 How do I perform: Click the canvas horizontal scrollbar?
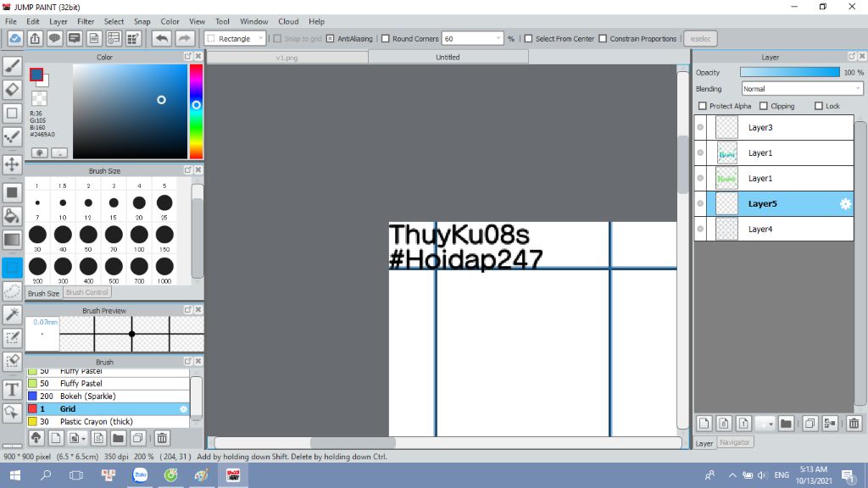click(353, 442)
